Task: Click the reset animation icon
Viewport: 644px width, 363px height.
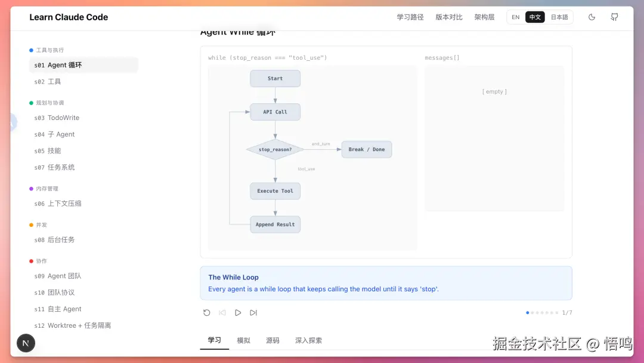Action: pyautogui.click(x=206, y=313)
